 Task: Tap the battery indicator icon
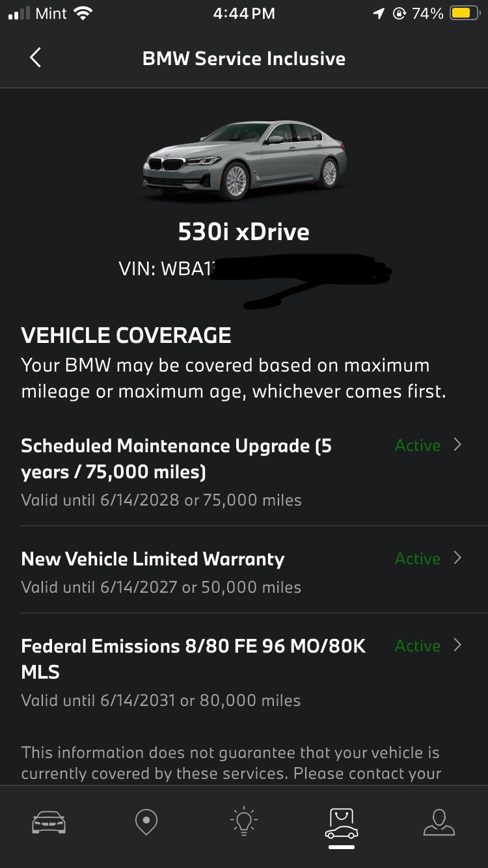(465, 13)
